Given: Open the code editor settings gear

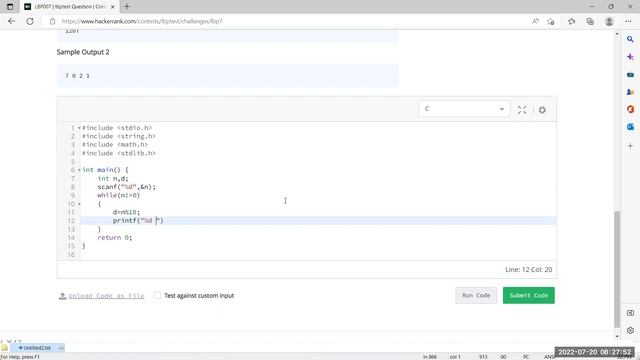Looking at the screenshot, I should (x=542, y=110).
